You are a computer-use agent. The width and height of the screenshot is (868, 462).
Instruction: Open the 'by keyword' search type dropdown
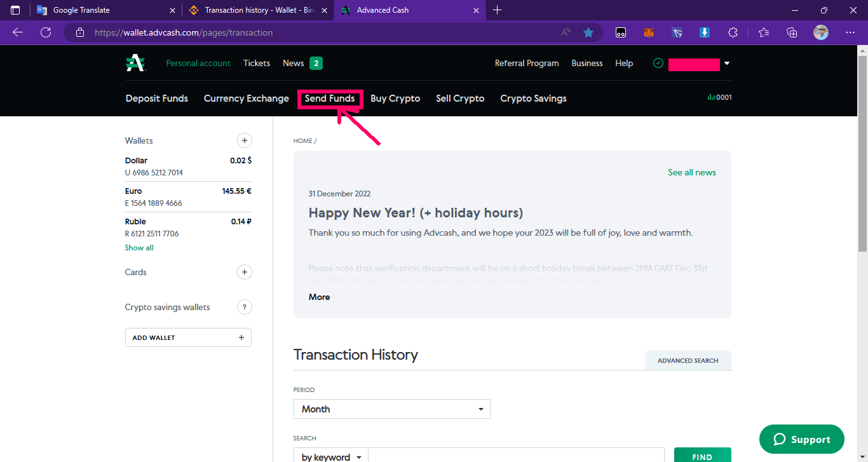tap(330, 457)
